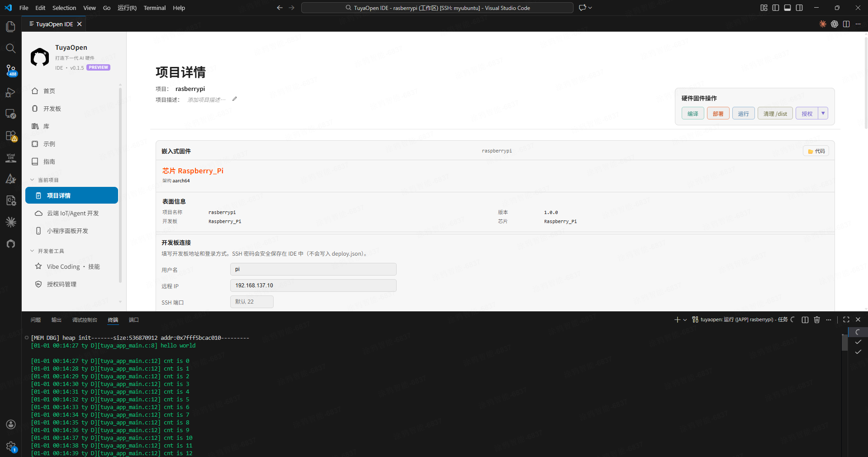Open 库 library page in sidebar
This screenshot has height=457, width=868.
click(71, 126)
